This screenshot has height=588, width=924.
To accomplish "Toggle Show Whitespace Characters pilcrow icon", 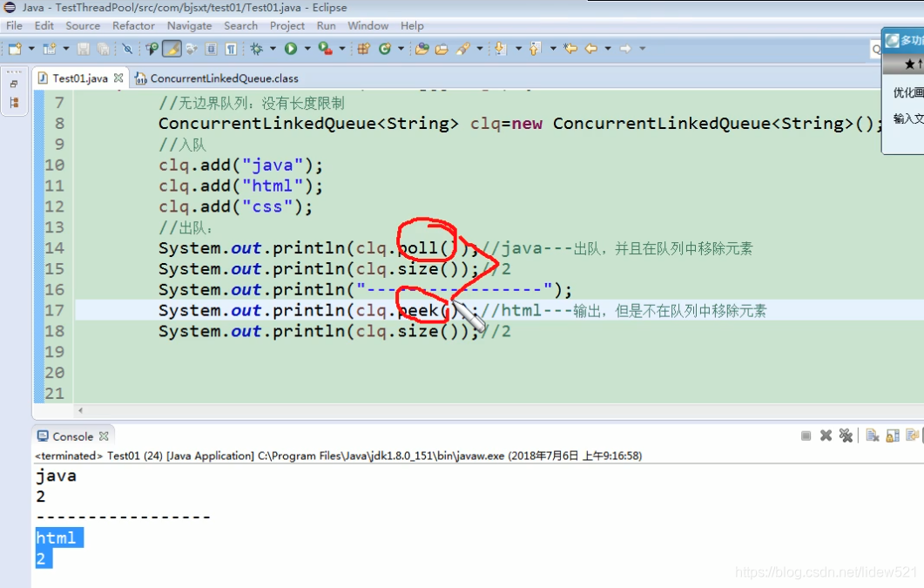I will coord(231,49).
